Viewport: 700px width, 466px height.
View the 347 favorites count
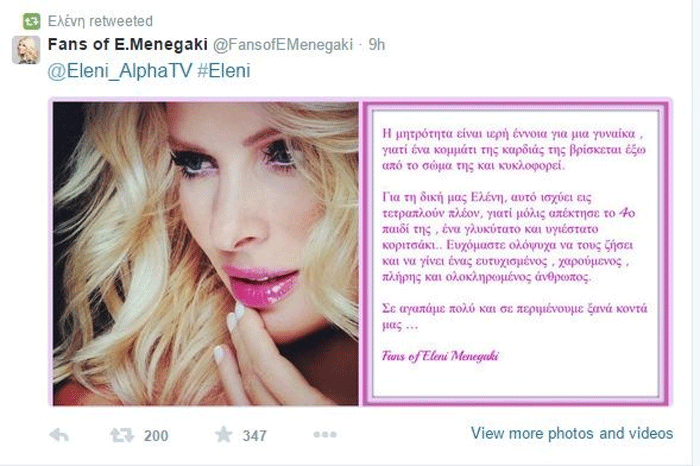point(254,436)
